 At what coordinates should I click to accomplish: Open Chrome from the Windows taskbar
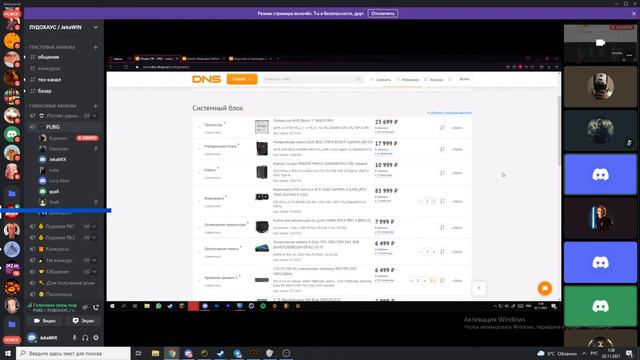[x=172, y=353]
